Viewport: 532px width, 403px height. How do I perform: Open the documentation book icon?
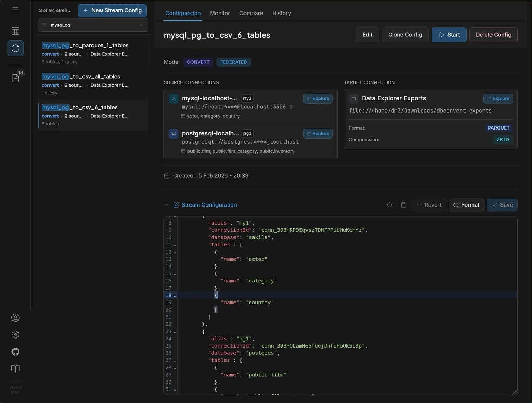(x=16, y=368)
